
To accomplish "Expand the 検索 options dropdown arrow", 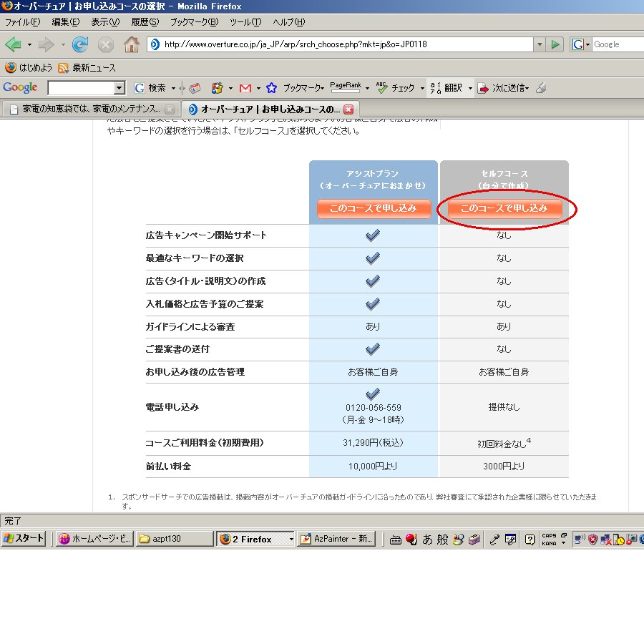I will pyautogui.click(x=173, y=88).
